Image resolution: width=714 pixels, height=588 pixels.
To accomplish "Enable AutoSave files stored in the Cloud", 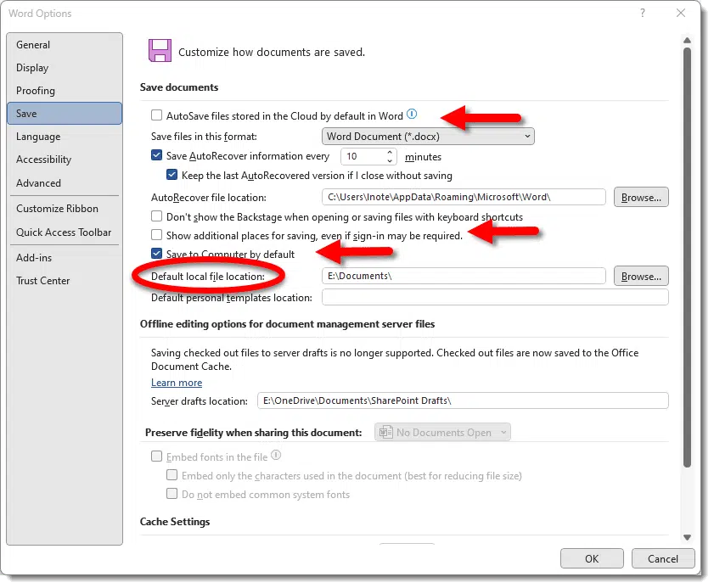I will tap(157, 115).
